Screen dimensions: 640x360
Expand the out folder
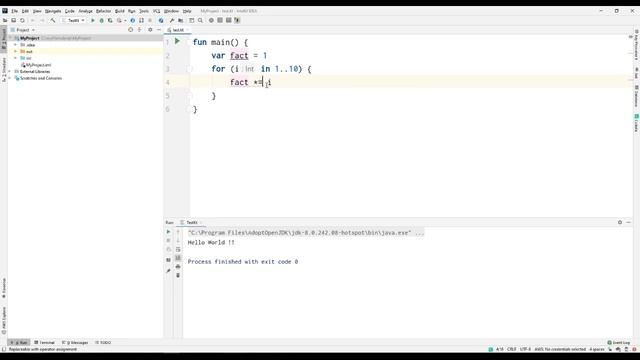(x=16, y=51)
